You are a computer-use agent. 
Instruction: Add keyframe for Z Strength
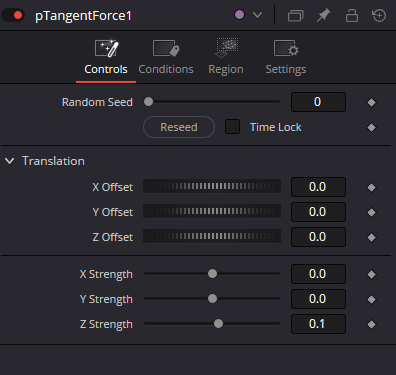[371, 324]
